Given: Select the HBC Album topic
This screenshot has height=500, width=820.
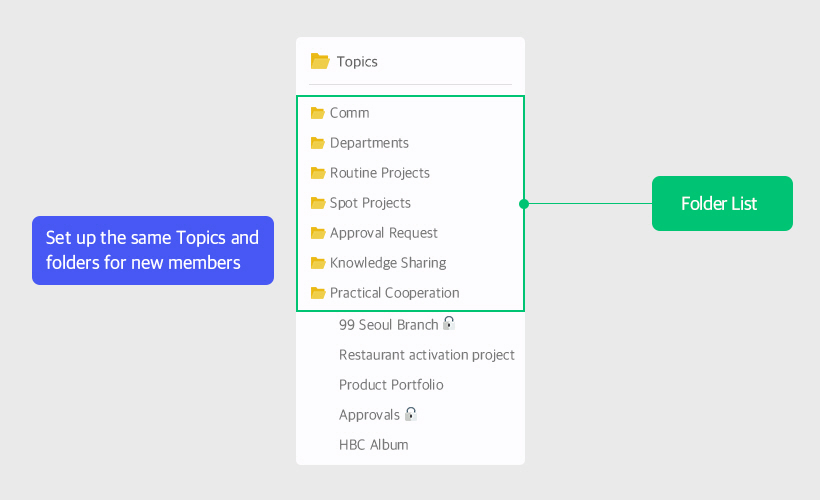Looking at the screenshot, I should pos(373,445).
